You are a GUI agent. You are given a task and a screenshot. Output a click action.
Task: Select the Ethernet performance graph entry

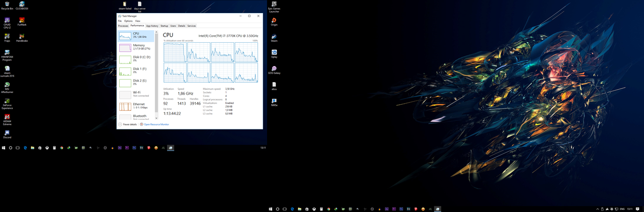tap(136, 106)
